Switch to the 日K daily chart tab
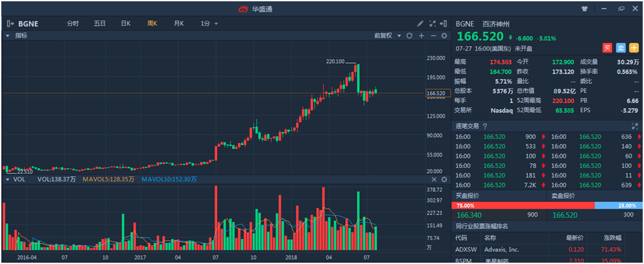This screenshot has width=644, height=264. click(125, 23)
